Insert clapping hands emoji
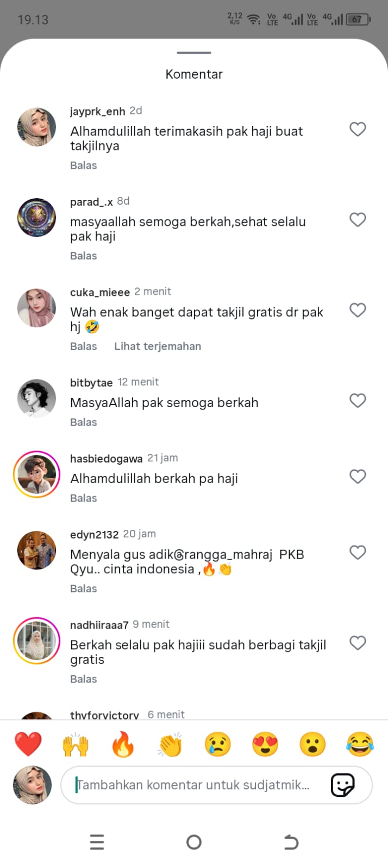The image size is (388, 868). click(x=170, y=744)
